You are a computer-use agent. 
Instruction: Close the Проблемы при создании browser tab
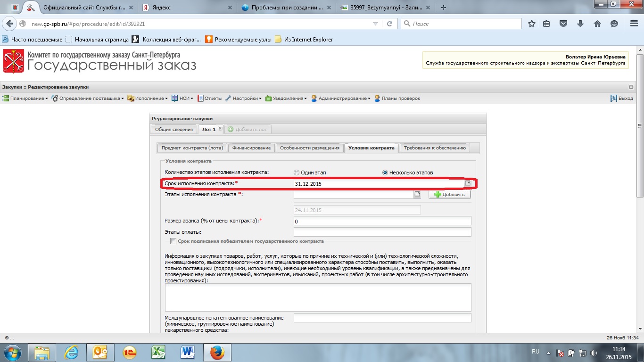pyautogui.click(x=328, y=8)
